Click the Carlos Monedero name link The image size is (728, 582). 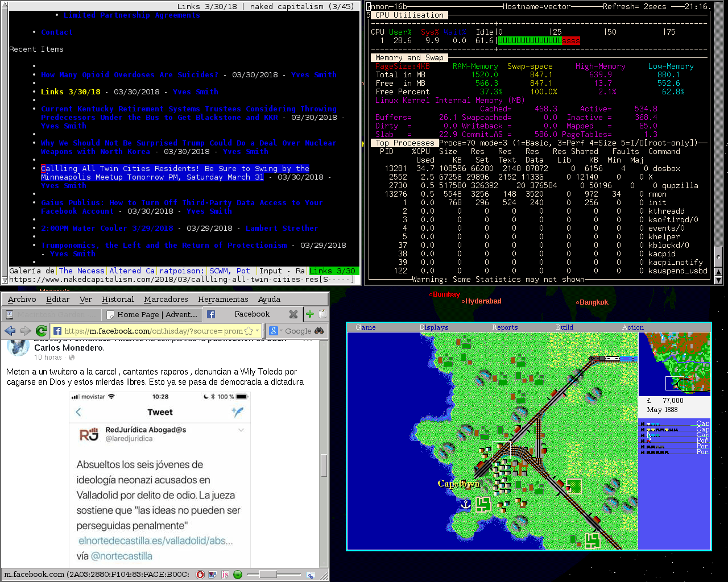pyautogui.click(x=69, y=348)
